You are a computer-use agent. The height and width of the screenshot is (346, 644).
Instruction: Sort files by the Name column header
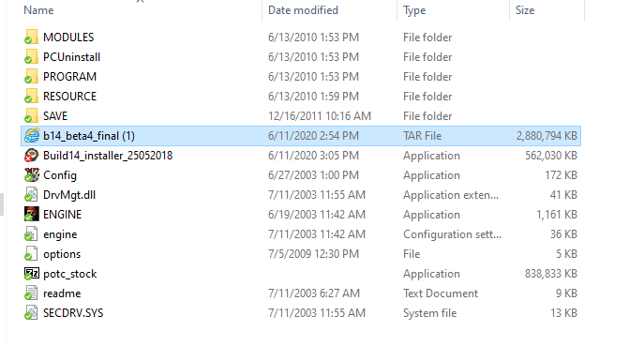[38, 10]
